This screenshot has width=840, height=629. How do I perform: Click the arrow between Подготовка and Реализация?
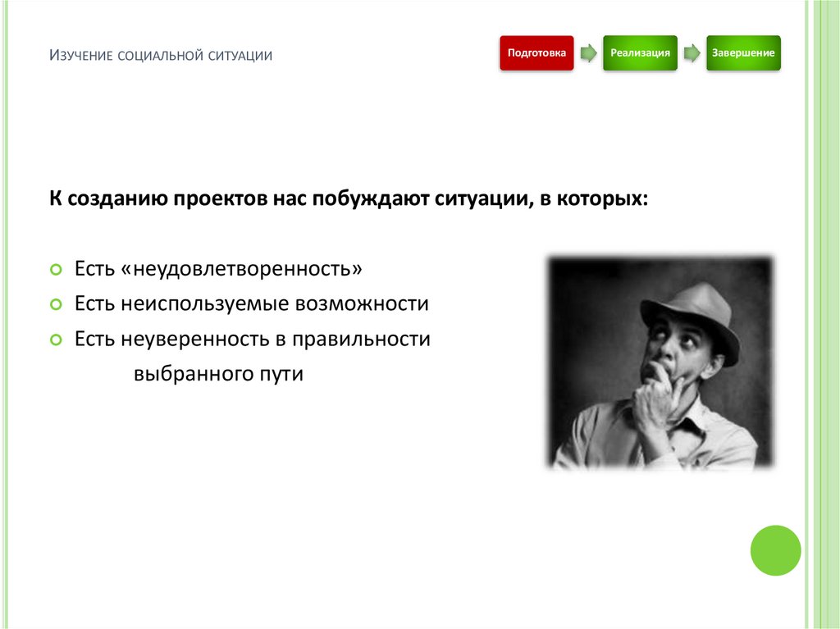[x=587, y=52]
